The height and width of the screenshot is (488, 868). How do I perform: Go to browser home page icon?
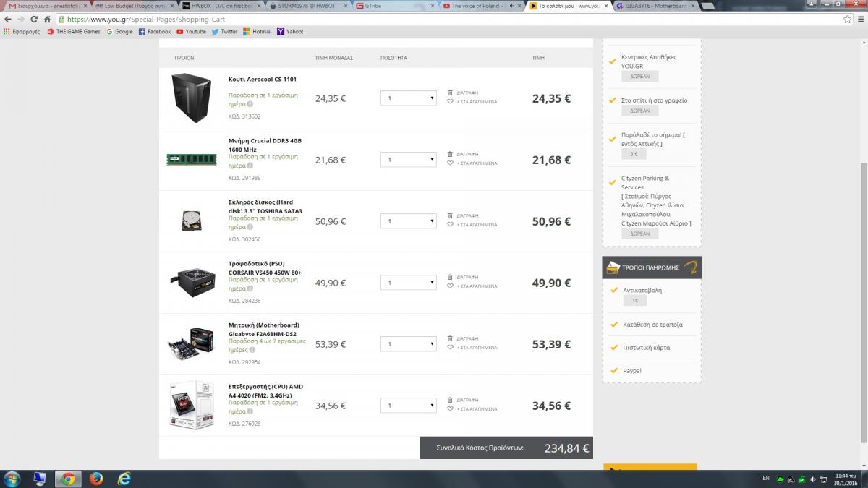[x=47, y=19]
